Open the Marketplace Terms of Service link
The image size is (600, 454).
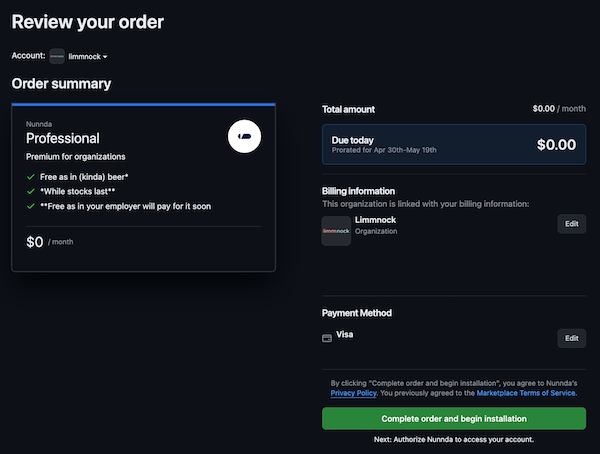(x=526, y=393)
